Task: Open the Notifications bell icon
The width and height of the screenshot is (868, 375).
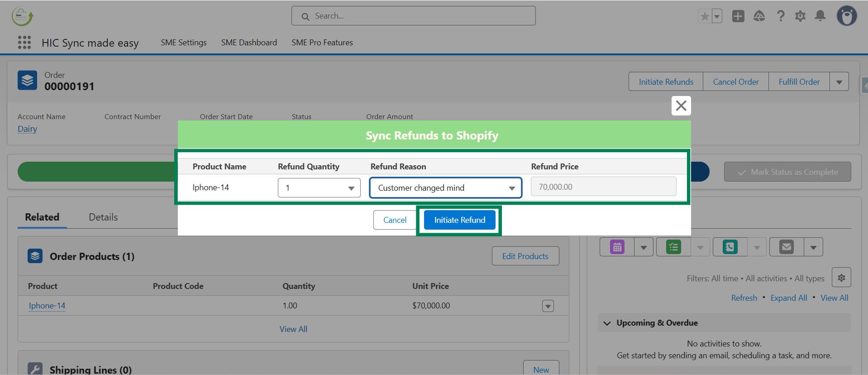Action: tap(820, 16)
